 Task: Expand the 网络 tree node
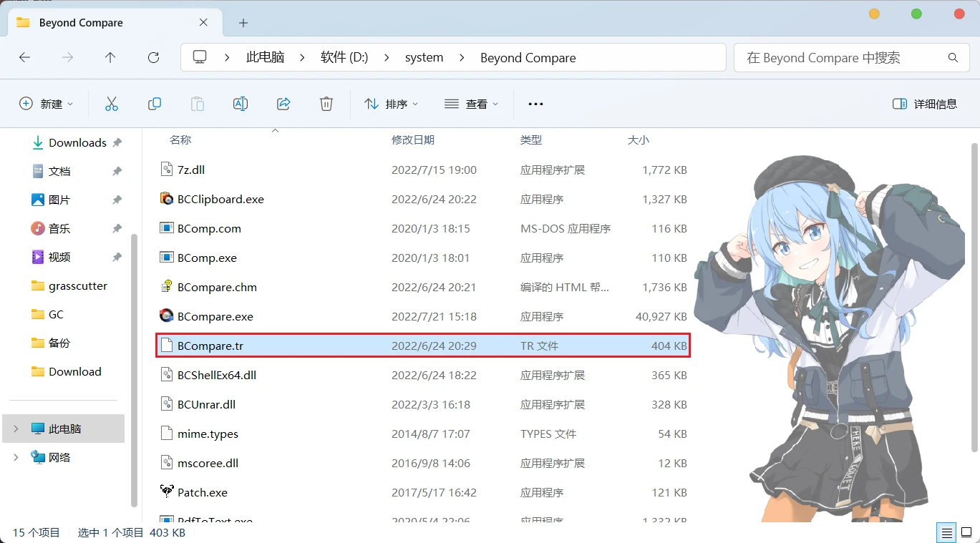pyautogui.click(x=16, y=457)
